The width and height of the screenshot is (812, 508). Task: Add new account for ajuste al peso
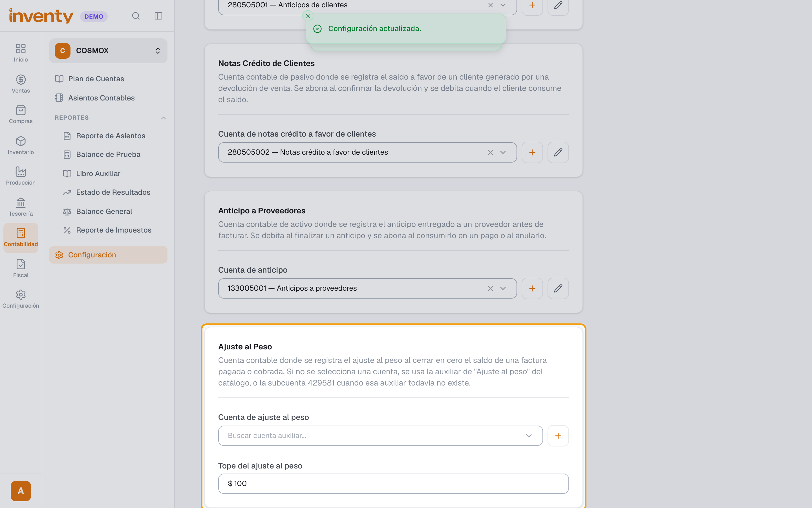pos(558,436)
